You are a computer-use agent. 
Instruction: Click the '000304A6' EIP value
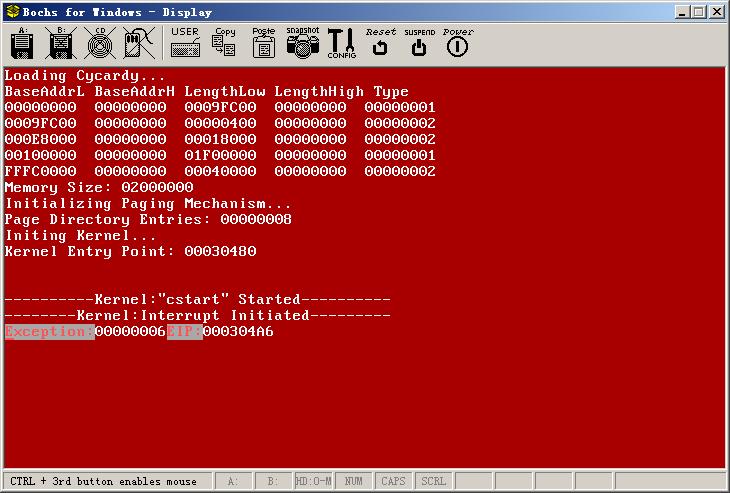[238, 332]
